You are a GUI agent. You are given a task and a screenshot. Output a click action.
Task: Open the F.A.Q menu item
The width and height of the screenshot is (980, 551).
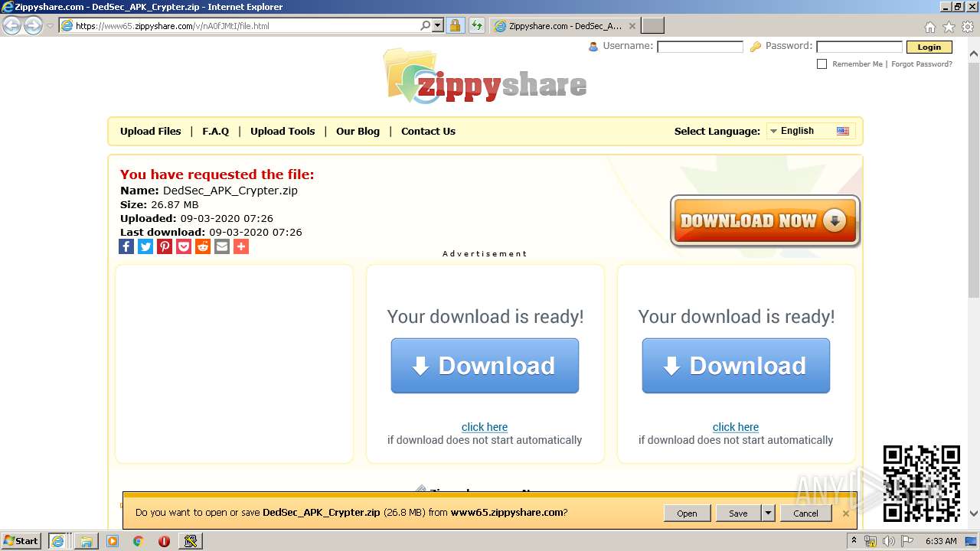pos(216,131)
